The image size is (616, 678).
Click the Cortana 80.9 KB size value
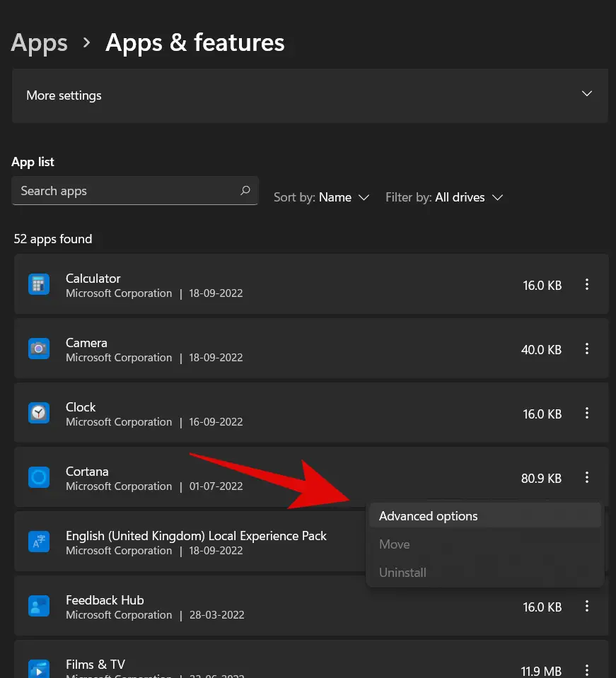click(x=541, y=478)
